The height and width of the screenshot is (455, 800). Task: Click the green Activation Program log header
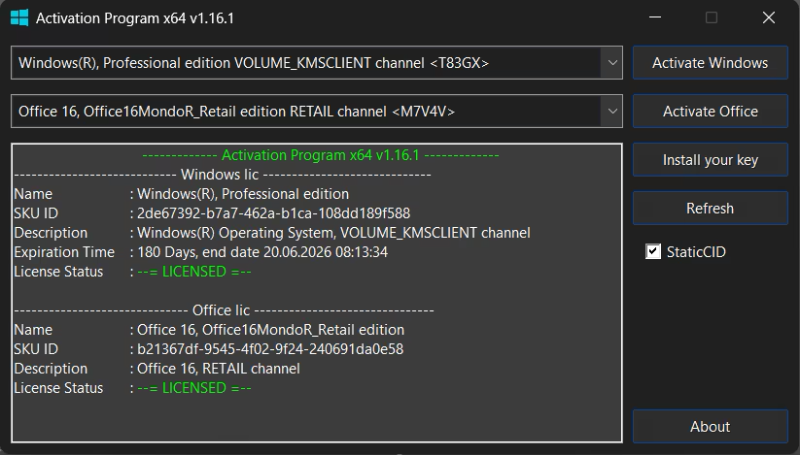coord(320,155)
